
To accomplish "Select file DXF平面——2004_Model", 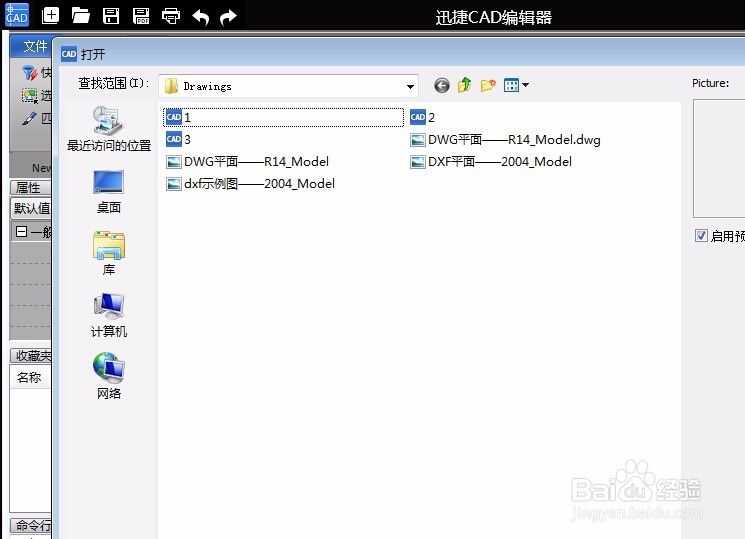I will click(491, 162).
